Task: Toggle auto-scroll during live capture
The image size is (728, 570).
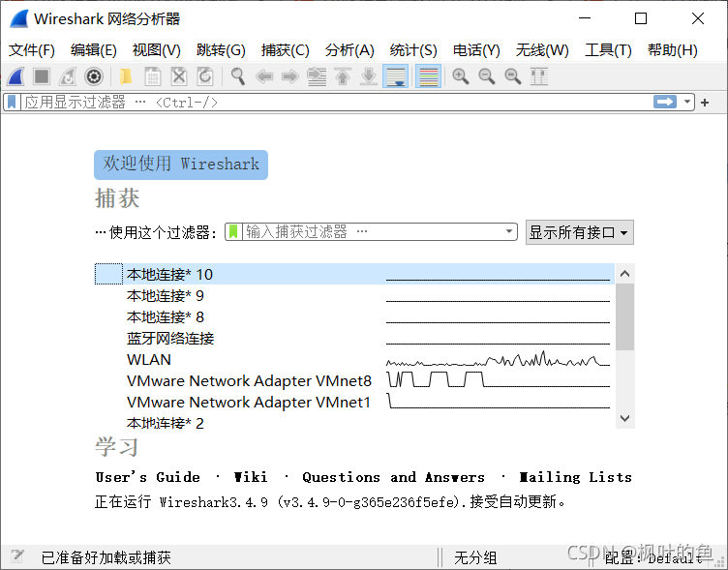Action: [396, 76]
